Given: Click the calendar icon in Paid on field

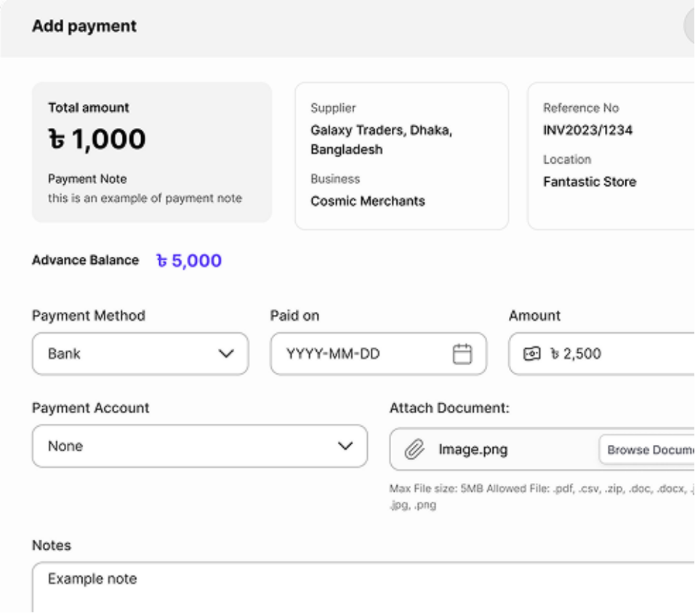Looking at the screenshot, I should pyautogui.click(x=462, y=354).
